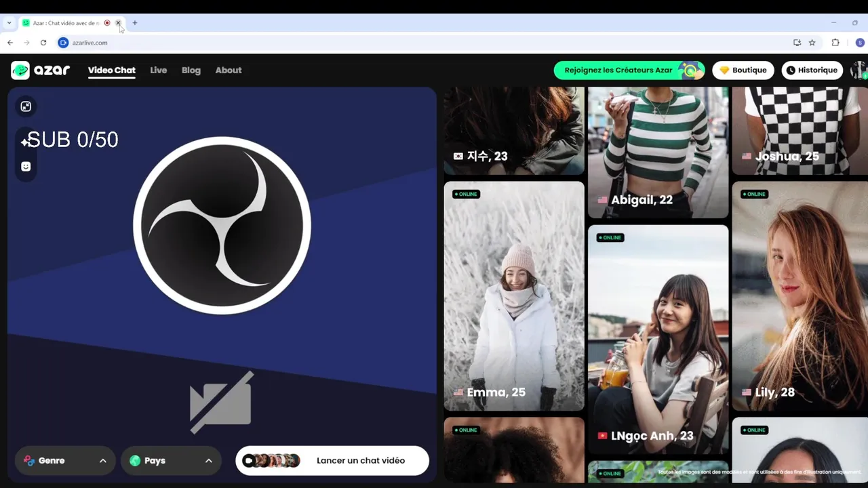Open the Chrome profile S avatar
Image resolution: width=868 pixels, height=488 pixels.
[x=860, y=42]
